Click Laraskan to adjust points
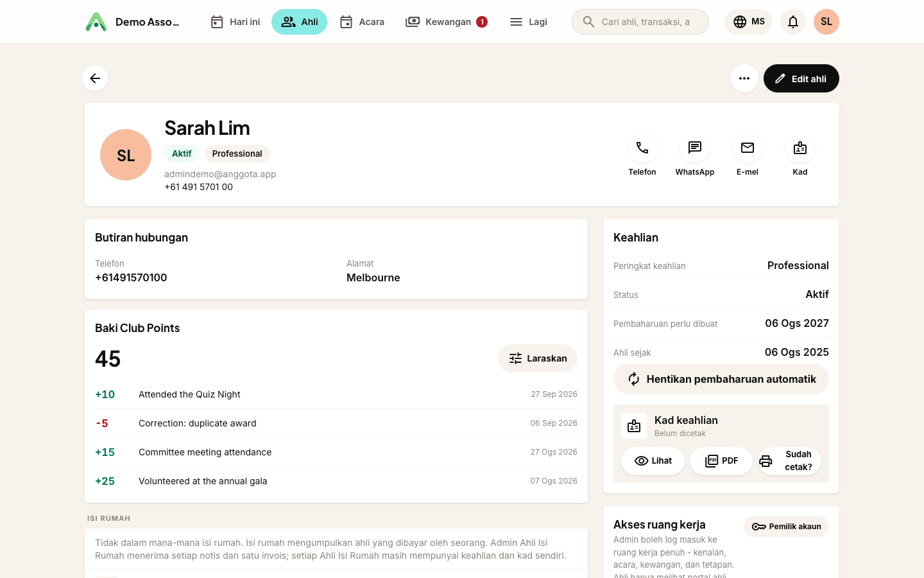924x578 pixels. pyautogui.click(x=538, y=358)
